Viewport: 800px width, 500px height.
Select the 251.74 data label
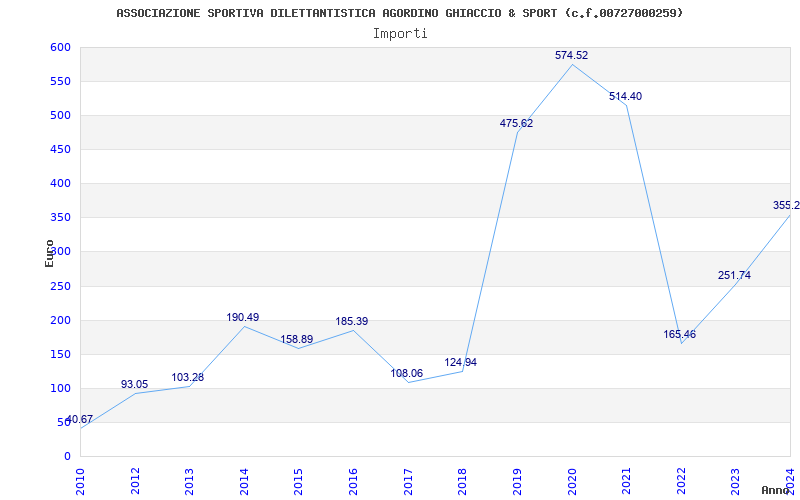tap(734, 276)
